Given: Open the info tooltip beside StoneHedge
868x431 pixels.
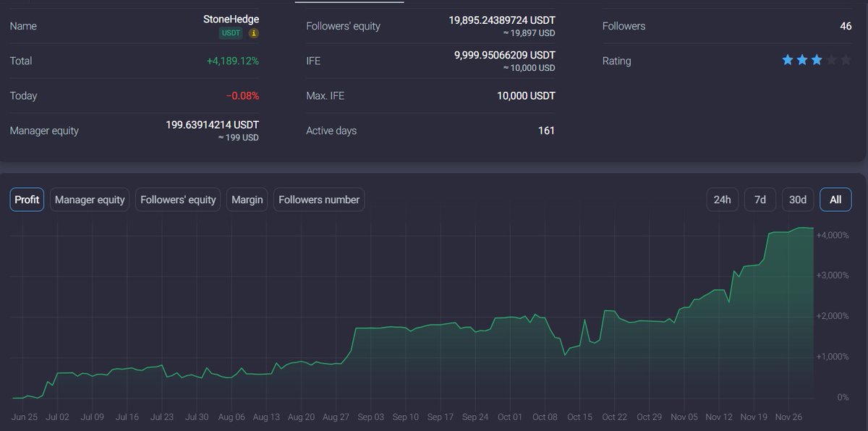Looking at the screenshot, I should [252, 32].
